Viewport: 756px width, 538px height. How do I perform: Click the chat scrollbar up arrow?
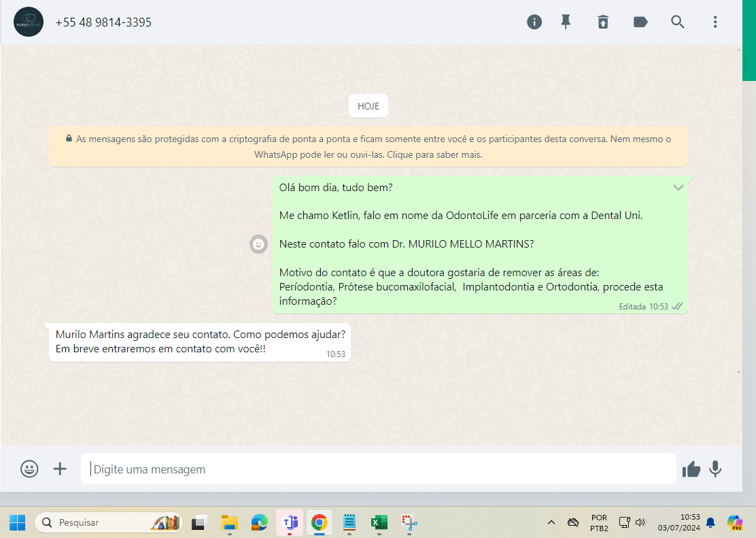point(738,49)
